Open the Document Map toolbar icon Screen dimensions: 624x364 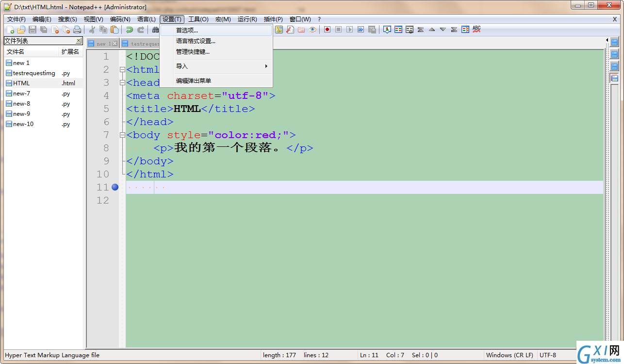click(x=279, y=30)
